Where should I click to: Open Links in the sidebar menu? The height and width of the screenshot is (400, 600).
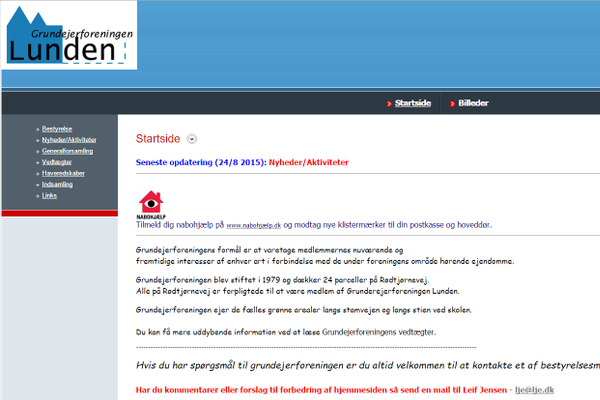49,196
